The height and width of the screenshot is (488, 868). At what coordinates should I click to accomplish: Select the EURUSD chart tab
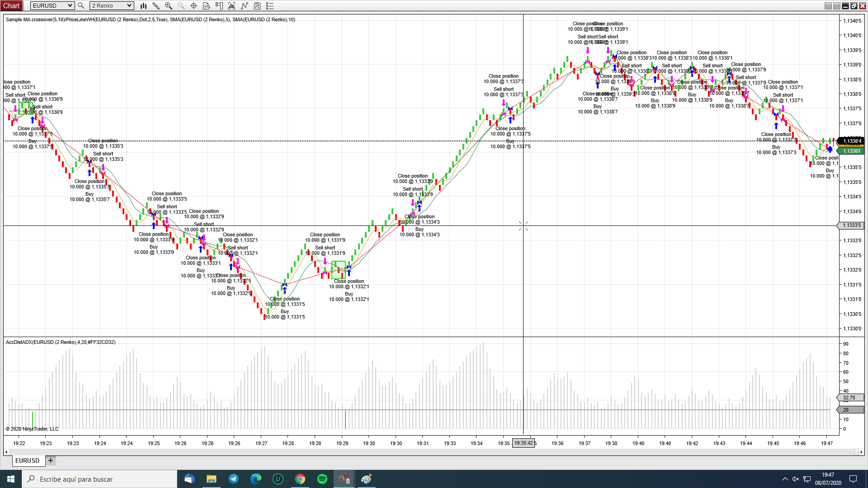(27, 460)
